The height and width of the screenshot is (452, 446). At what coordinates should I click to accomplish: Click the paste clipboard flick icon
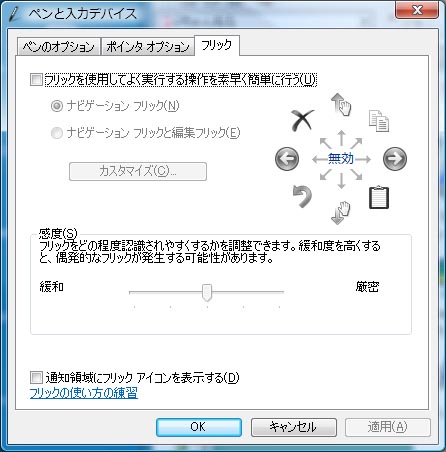pyautogui.click(x=379, y=197)
